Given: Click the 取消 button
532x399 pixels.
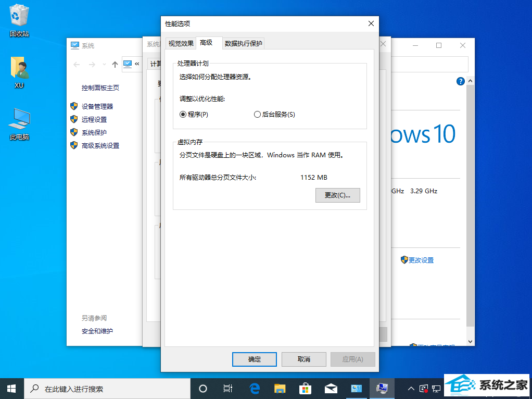Looking at the screenshot, I should [x=303, y=359].
